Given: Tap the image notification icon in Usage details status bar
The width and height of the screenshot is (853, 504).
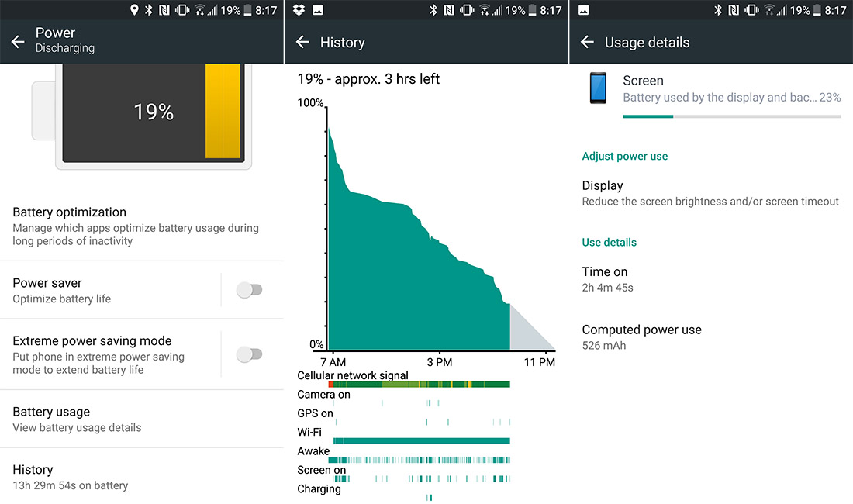Looking at the screenshot, I should [x=583, y=10].
